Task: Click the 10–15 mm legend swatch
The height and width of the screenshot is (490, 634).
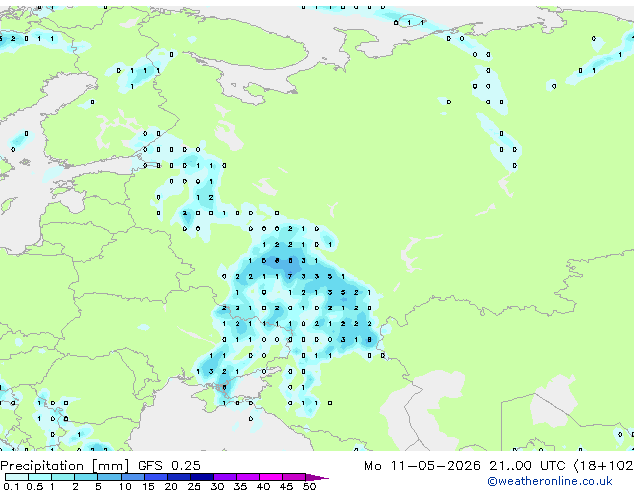Action: 133,477
